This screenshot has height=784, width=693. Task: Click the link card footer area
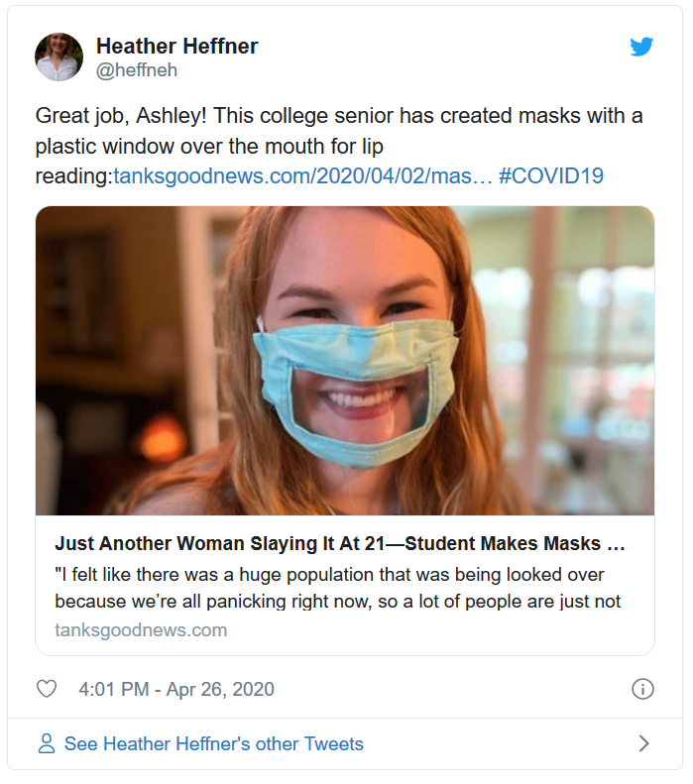tap(344, 585)
